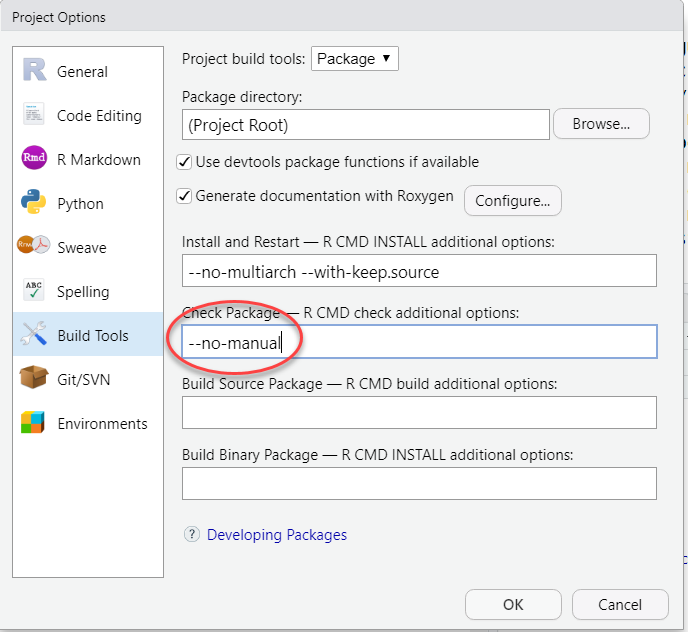The height and width of the screenshot is (632, 688).
Task: Click the Code Editing document icon
Action: [34, 115]
